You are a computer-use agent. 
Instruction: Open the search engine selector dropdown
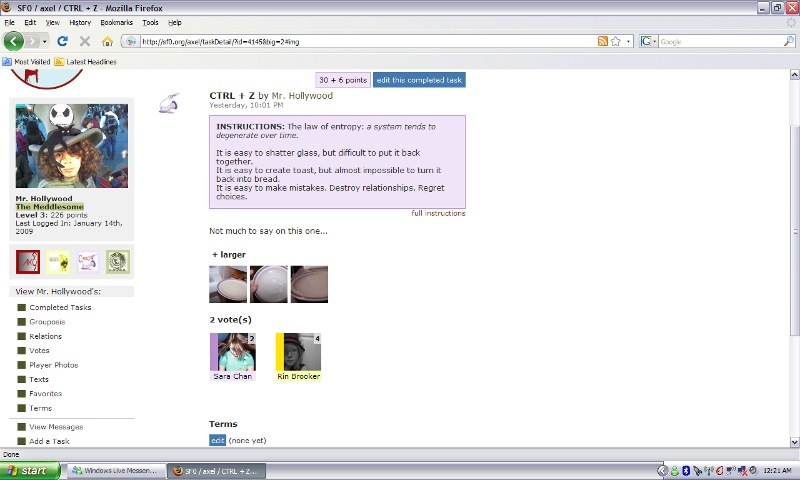(655, 41)
